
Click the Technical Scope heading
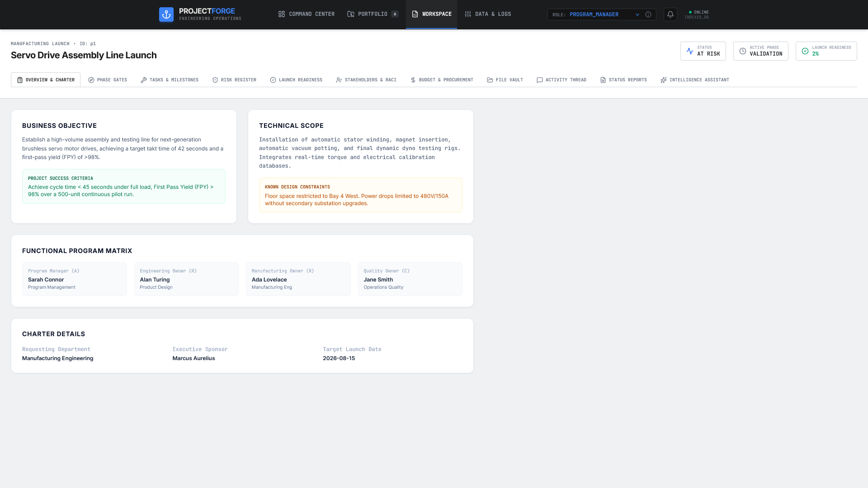pyautogui.click(x=291, y=126)
